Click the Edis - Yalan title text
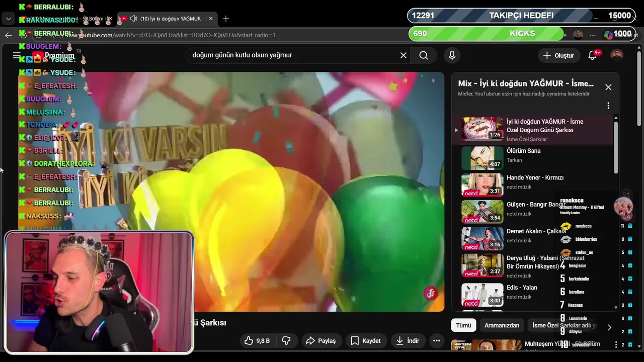 click(x=522, y=288)
